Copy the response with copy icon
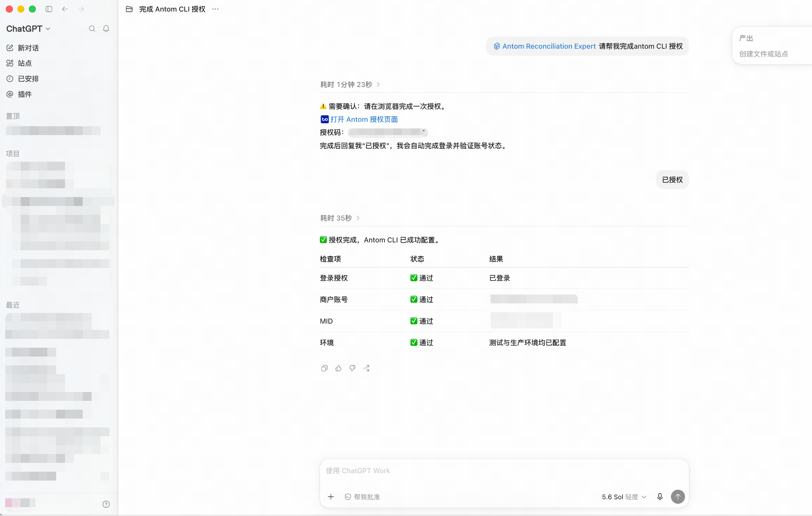The width and height of the screenshot is (812, 516). click(324, 368)
